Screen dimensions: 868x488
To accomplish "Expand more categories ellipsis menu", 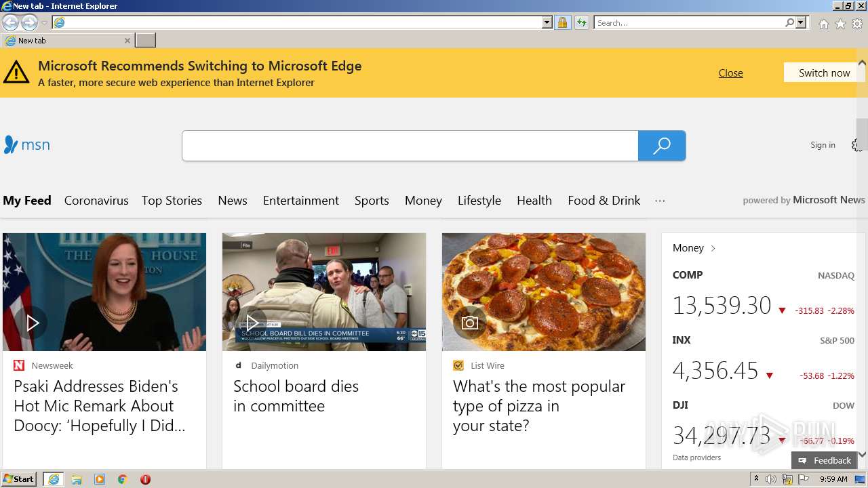I will click(660, 201).
